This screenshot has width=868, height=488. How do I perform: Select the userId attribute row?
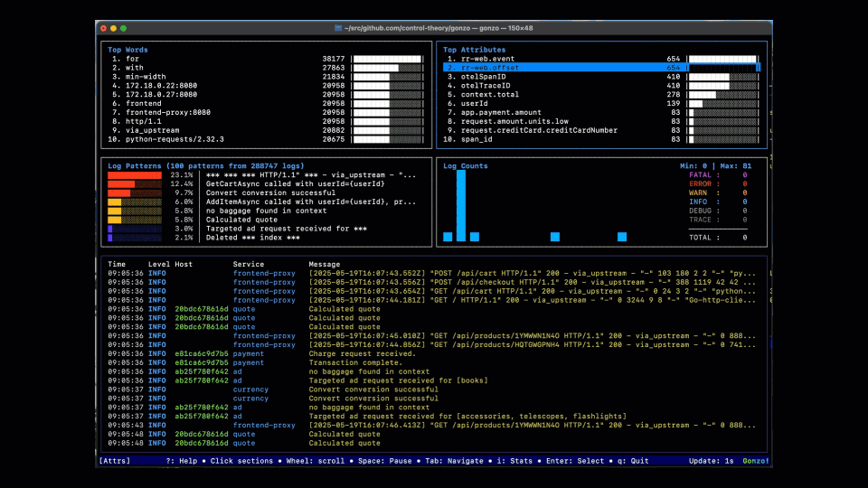click(601, 103)
